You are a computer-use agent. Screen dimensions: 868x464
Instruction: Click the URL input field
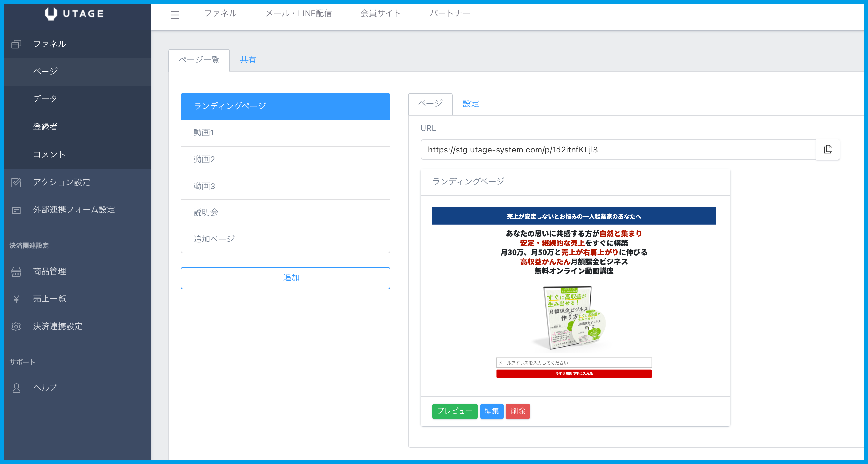pyautogui.click(x=617, y=150)
